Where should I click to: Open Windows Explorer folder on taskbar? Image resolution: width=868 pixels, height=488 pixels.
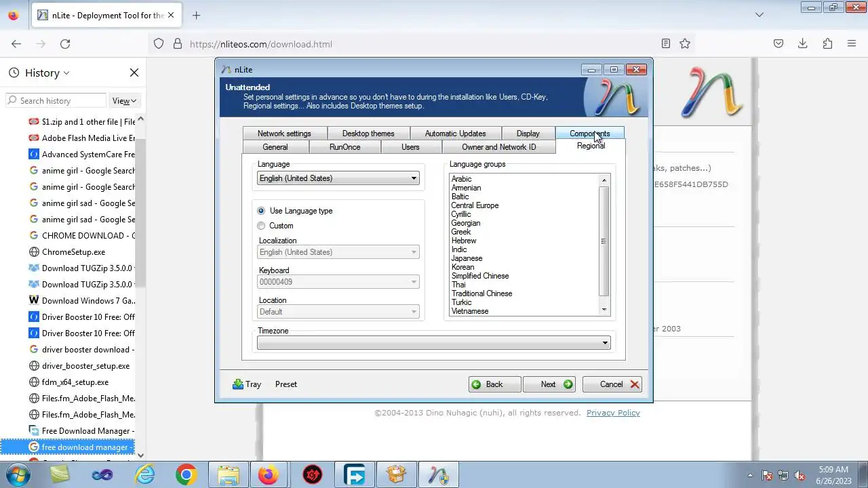229,475
